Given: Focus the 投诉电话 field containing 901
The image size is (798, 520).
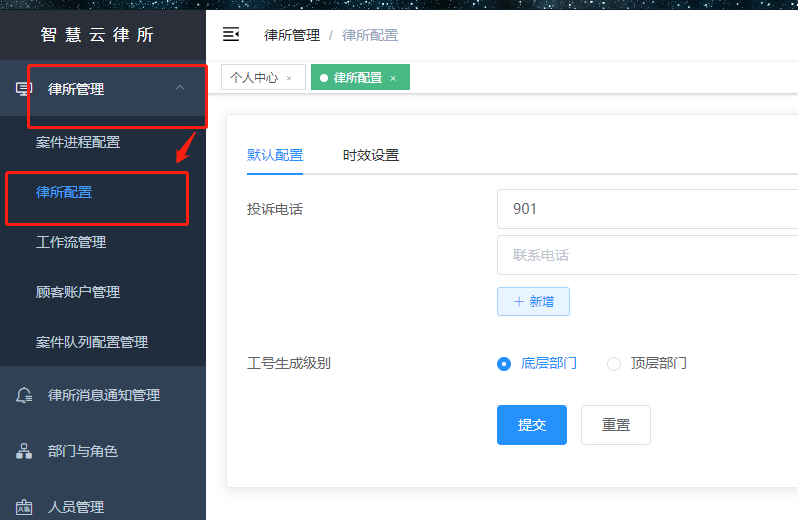Looking at the screenshot, I should (647, 209).
